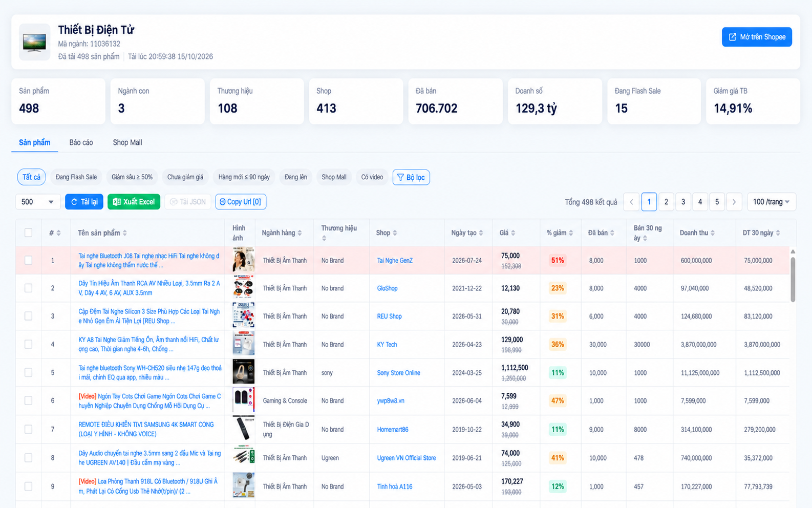Go to next results page arrow

pos(734,202)
